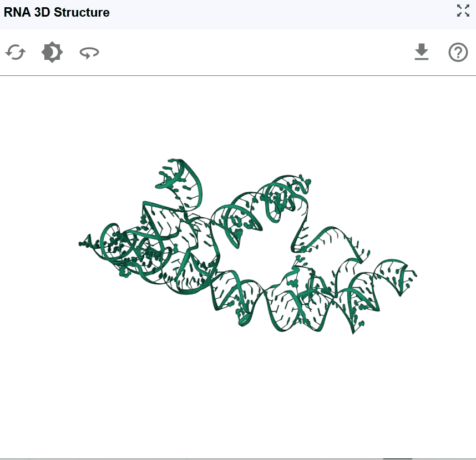Expand the viewer to fullscreen
This screenshot has width=476, height=460.
(463, 11)
